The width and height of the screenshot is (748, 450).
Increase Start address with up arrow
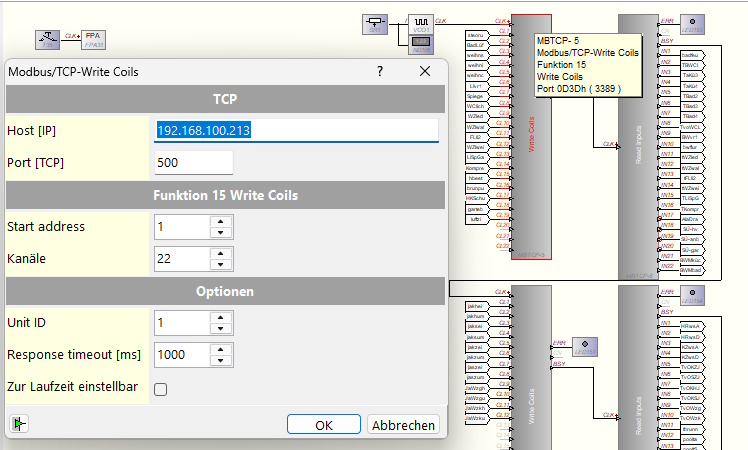(220, 221)
